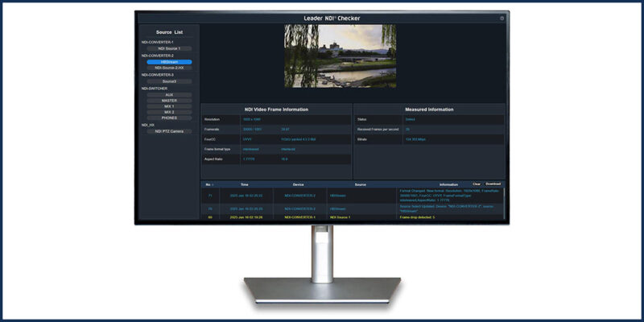This screenshot has height=322, width=644.
Task: Click the Received Frames per second label
Action: coord(378,130)
